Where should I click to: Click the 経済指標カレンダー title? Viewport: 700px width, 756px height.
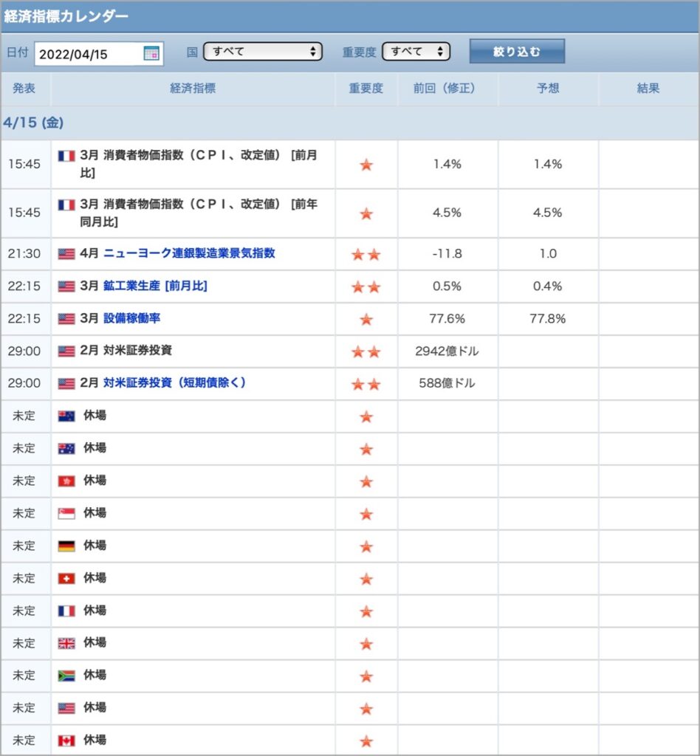66,16
